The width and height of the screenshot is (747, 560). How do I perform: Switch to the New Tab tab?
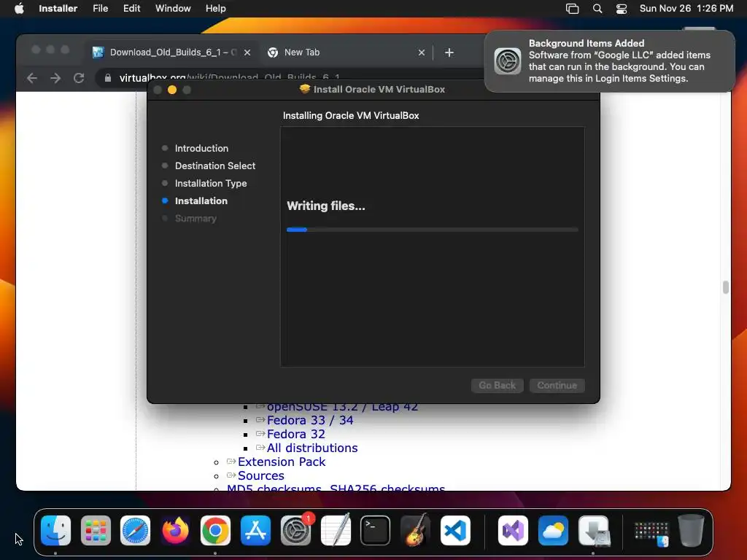coord(347,52)
